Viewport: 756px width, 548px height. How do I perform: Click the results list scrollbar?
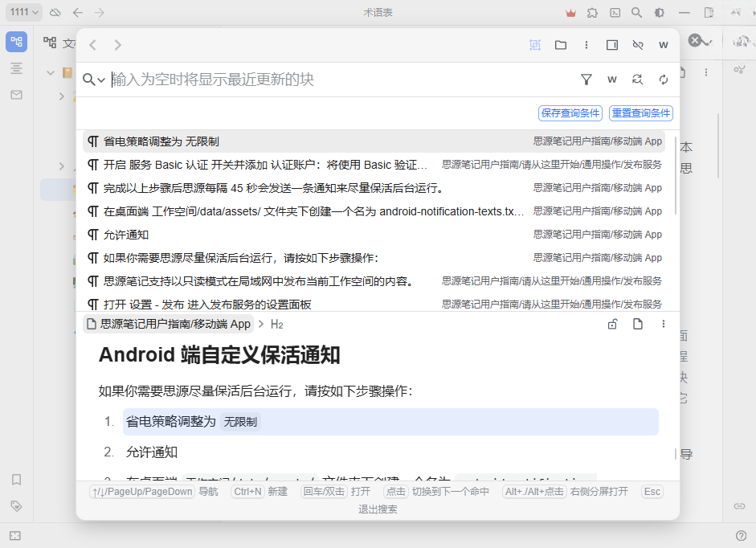point(676,176)
